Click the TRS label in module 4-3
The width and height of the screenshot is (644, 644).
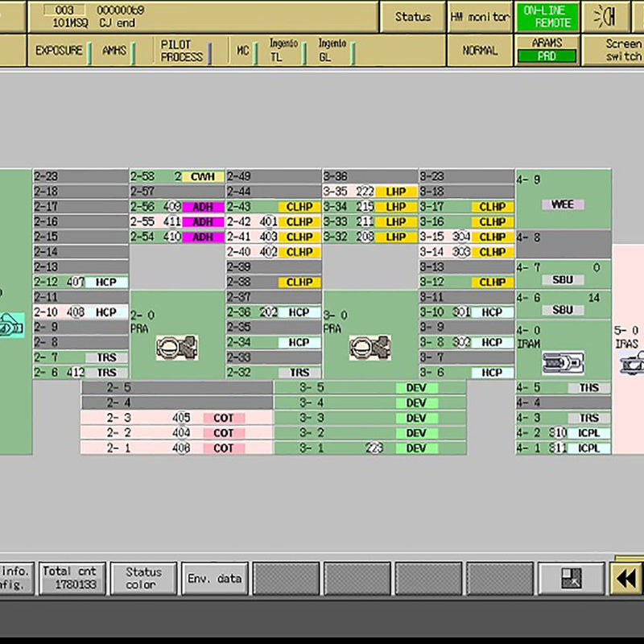tap(589, 418)
